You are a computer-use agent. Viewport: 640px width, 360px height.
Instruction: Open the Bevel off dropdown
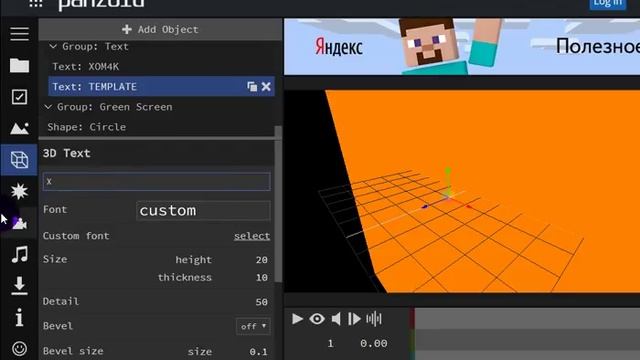point(253,327)
